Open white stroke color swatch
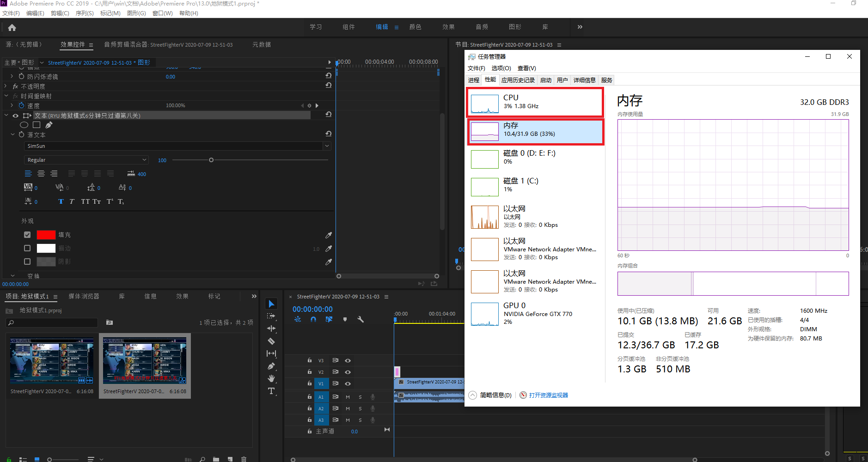The height and width of the screenshot is (462, 868). [x=46, y=248]
